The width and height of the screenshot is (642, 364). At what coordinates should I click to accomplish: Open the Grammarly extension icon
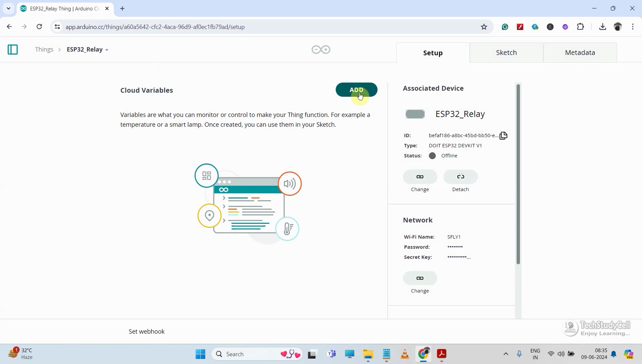click(x=505, y=27)
